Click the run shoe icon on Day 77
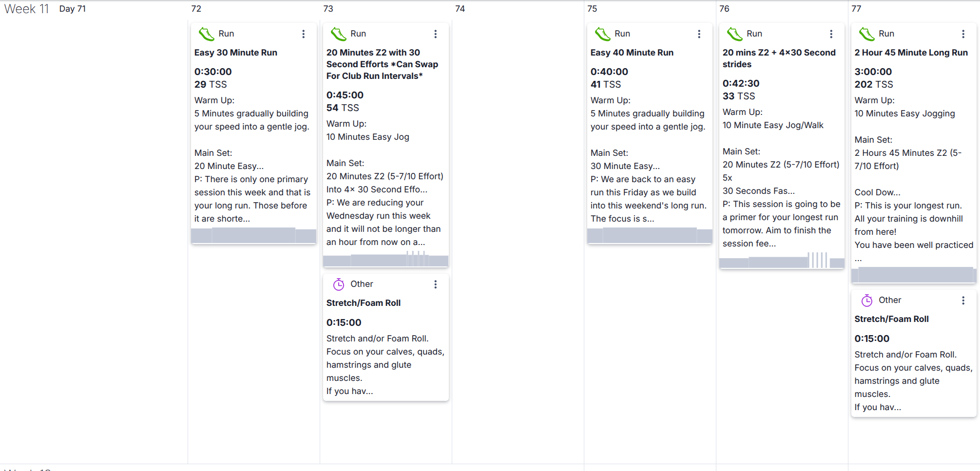Viewport: 980px width, 471px height. [867, 34]
